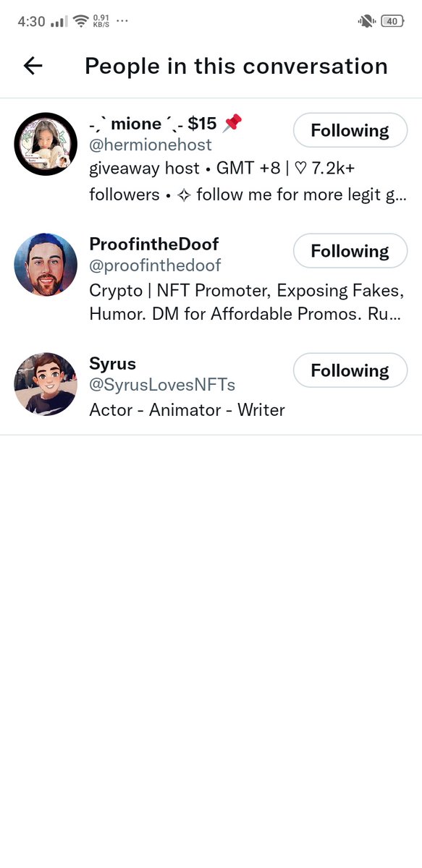The width and height of the screenshot is (422, 868).
Task: Tap the battery indicator showing 40
Action: [392, 21]
